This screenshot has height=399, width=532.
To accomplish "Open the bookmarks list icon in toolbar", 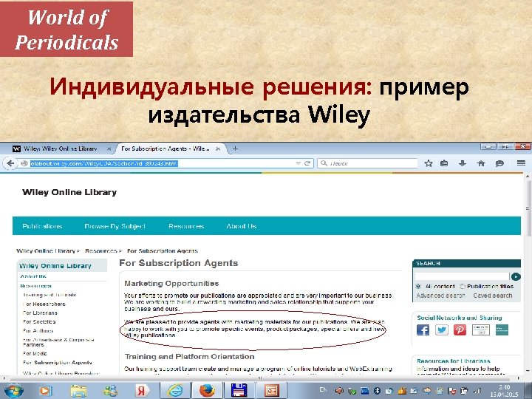I will click(x=444, y=163).
